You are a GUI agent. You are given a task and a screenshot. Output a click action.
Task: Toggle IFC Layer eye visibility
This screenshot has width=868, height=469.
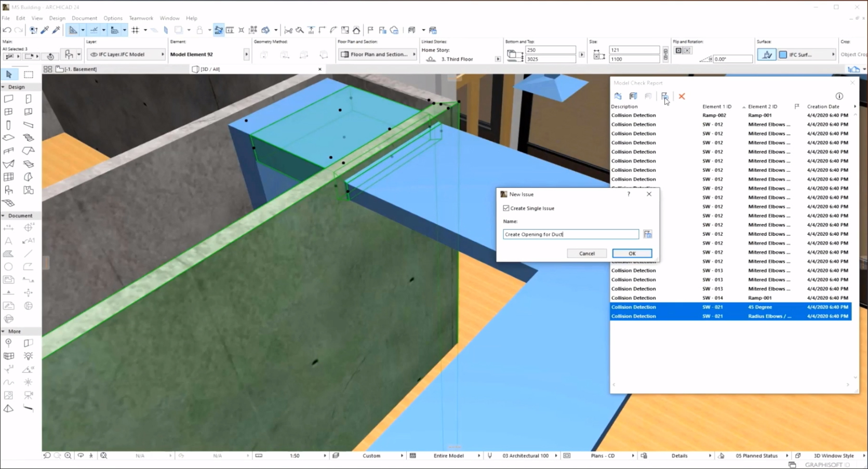pos(94,54)
